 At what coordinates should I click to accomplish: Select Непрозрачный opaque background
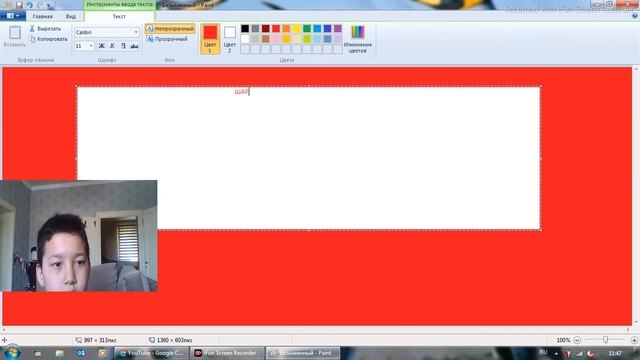coord(170,29)
